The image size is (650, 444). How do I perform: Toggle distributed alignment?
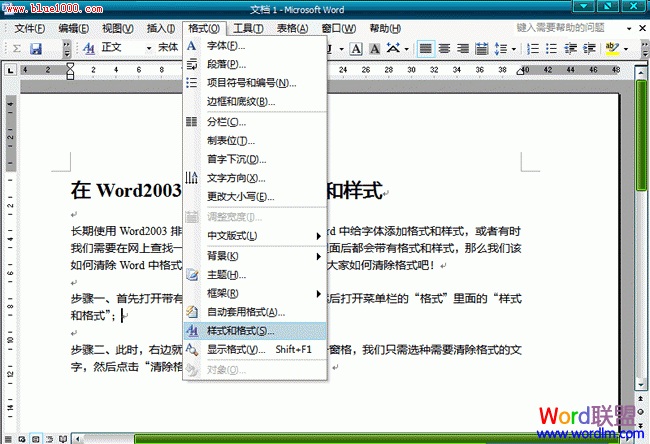[x=481, y=49]
